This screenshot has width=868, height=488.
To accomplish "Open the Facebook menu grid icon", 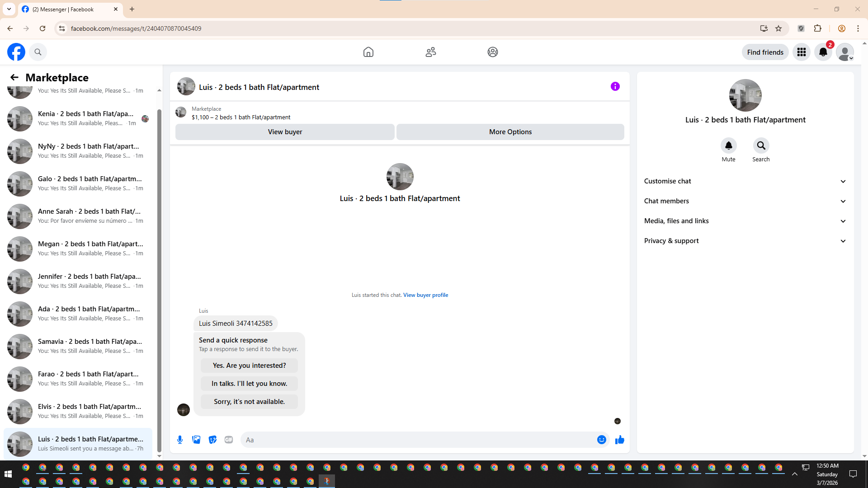I will click(801, 52).
